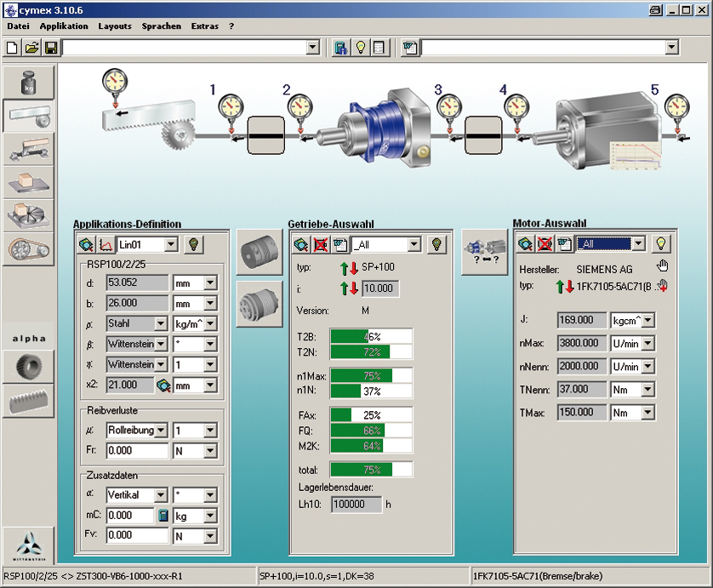Click the alpha rack sidebar icon

29,401
